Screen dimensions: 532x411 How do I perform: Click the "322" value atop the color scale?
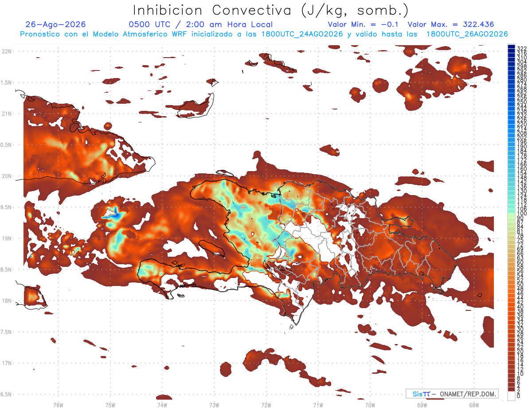point(521,48)
